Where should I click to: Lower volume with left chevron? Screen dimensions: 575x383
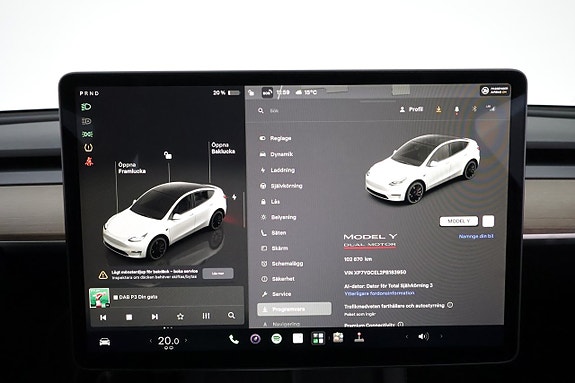406,336
